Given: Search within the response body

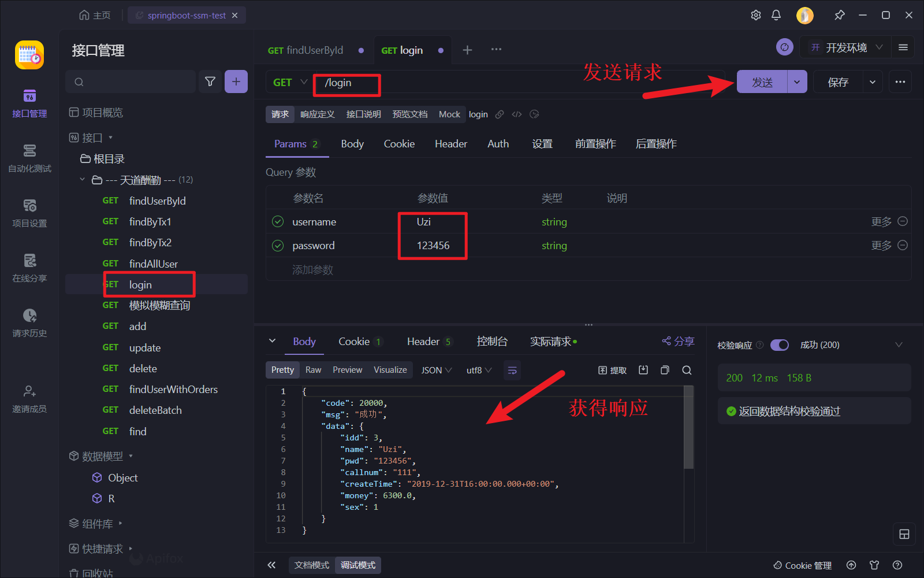Looking at the screenshot, I should pos(687,370).
